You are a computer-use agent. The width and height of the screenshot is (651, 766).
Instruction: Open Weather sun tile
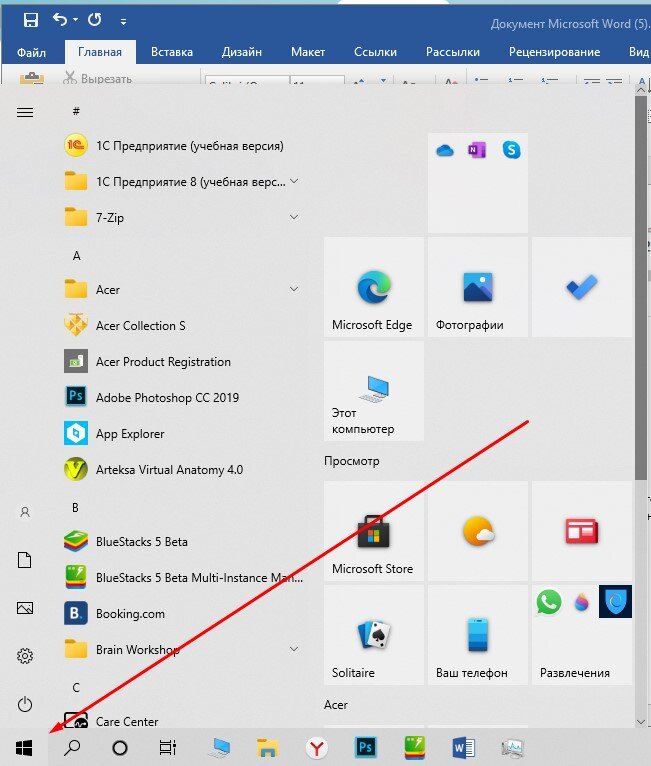[478, 531]
